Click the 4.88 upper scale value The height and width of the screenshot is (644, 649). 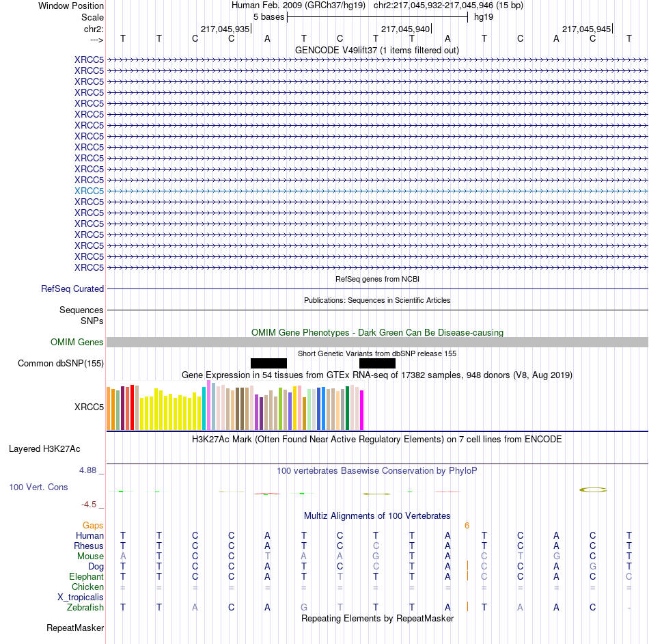87,470
